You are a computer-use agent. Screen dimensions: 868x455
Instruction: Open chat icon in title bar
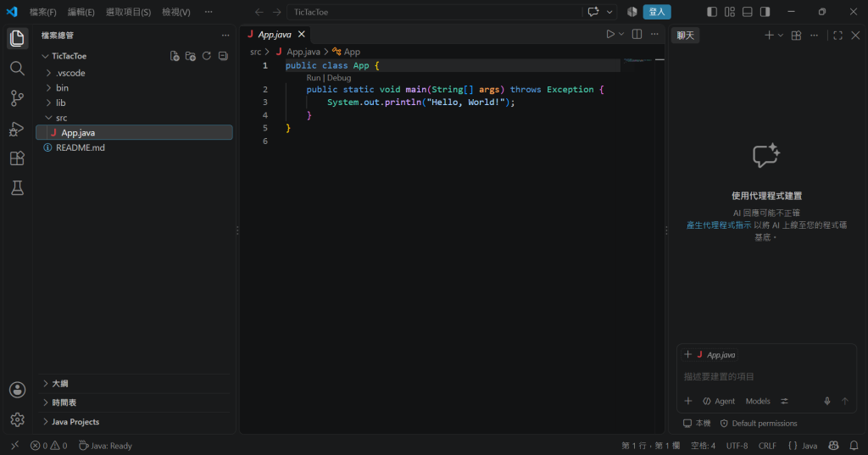(593, 12)
